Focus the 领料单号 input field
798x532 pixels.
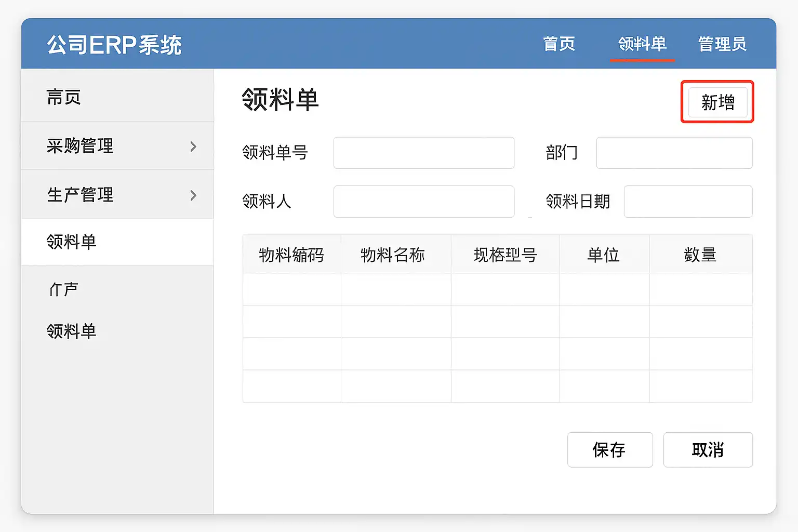423,153
